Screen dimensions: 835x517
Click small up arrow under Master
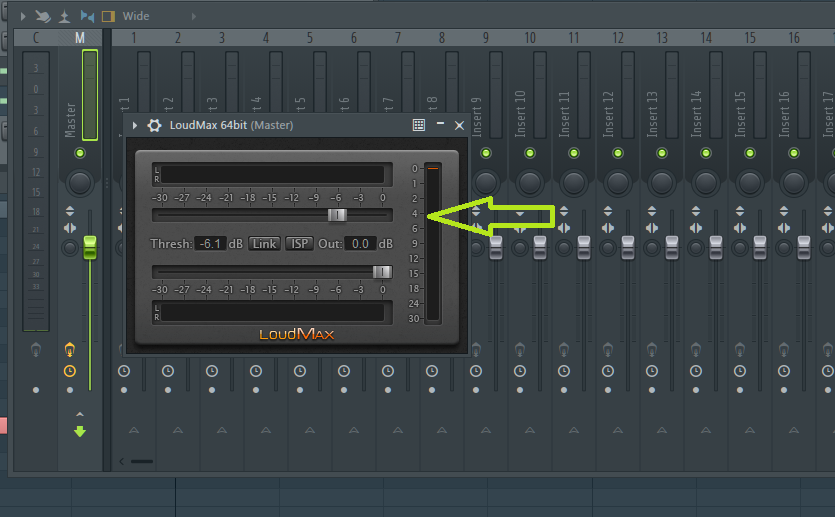pyautogui.click(x=80, y=414)
